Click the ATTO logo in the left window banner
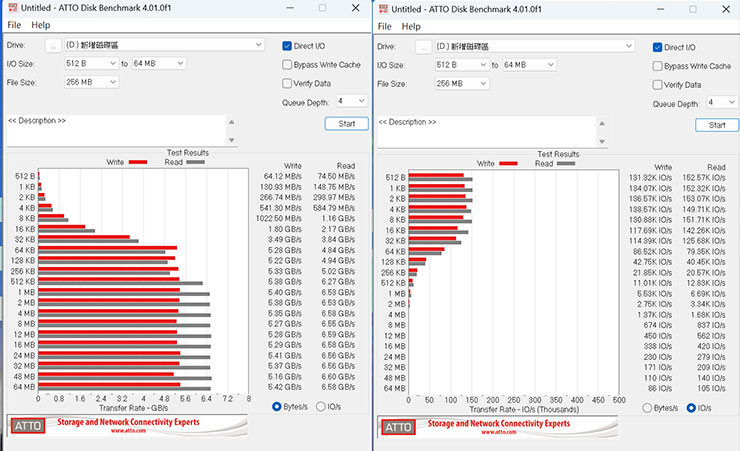The height and width of the screenshot is (451, 740). click(26, 427)
